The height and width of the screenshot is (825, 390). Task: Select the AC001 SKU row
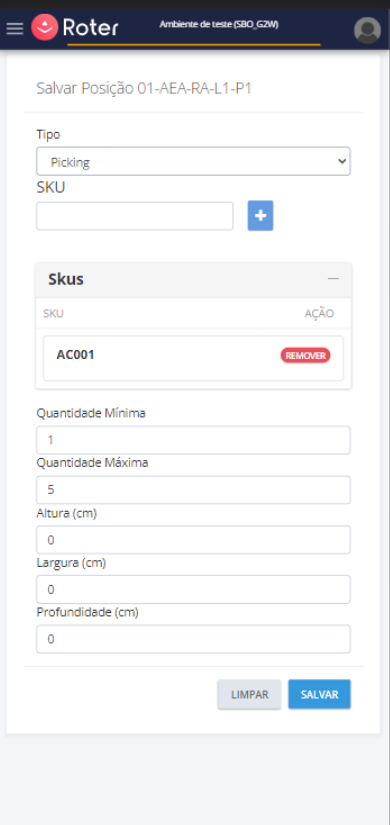pos(193,358)
